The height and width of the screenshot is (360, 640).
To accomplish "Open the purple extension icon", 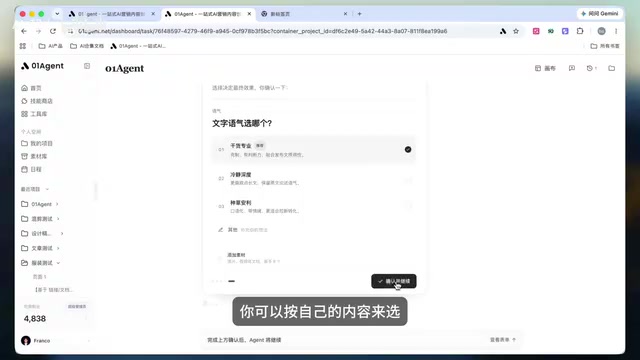I will pyautogui.click(x=565, y=31).
